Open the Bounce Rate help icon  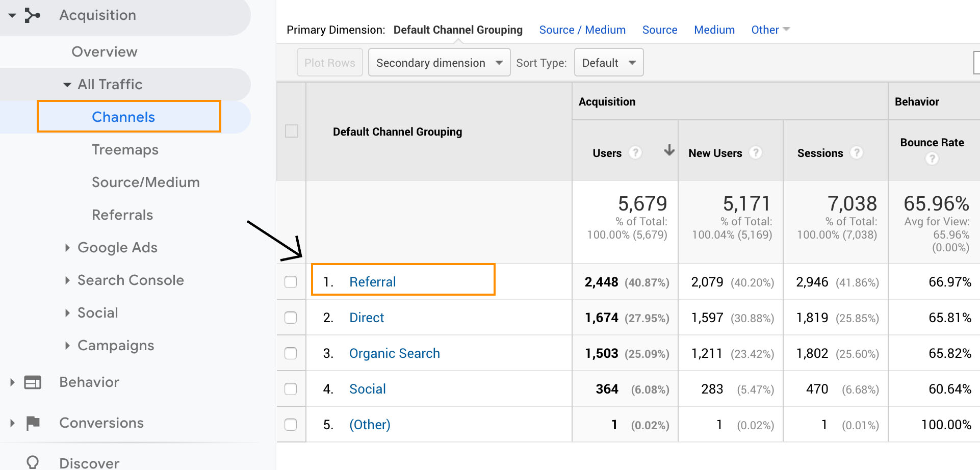932,159
